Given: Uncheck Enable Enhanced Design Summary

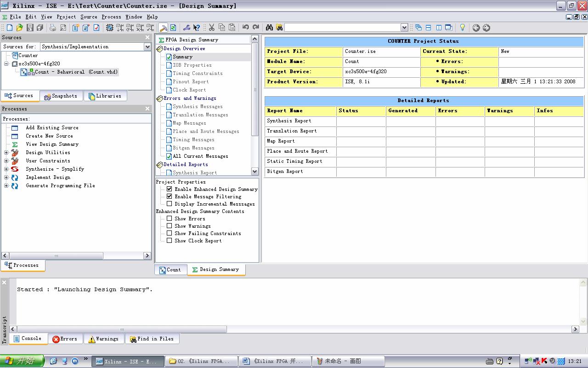Looking at the screenshot, I should coord(170,189).
